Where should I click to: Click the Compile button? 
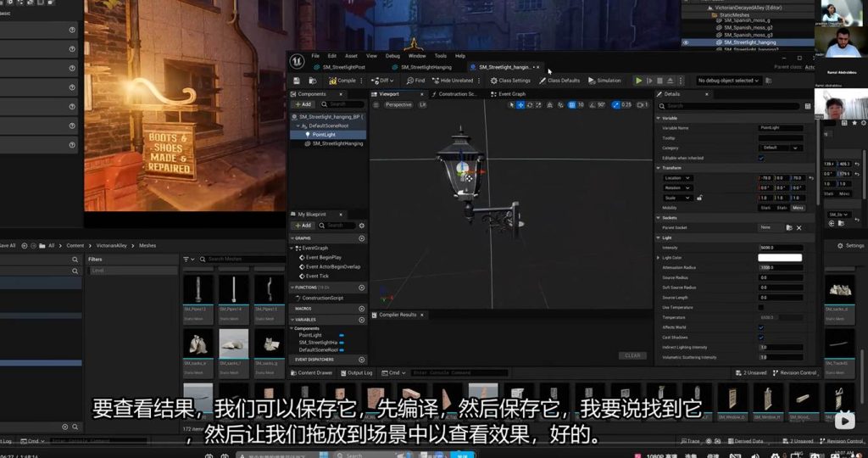342,81
